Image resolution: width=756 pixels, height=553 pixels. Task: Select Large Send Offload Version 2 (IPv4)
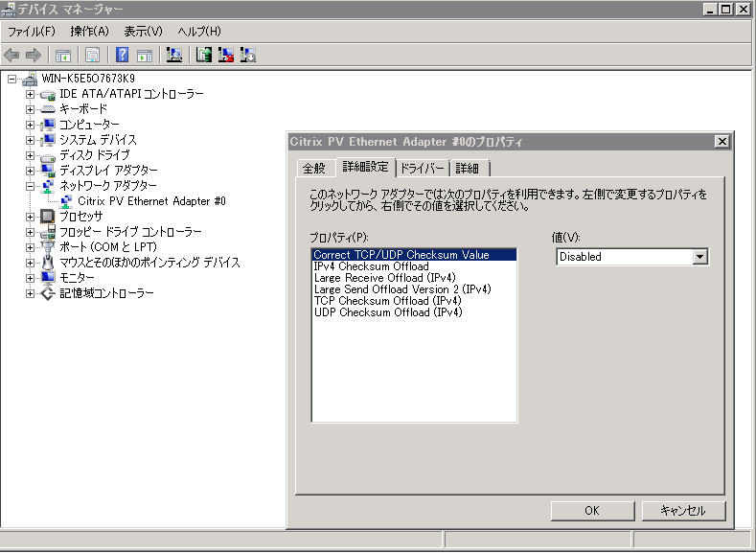[x=414, y=289]
